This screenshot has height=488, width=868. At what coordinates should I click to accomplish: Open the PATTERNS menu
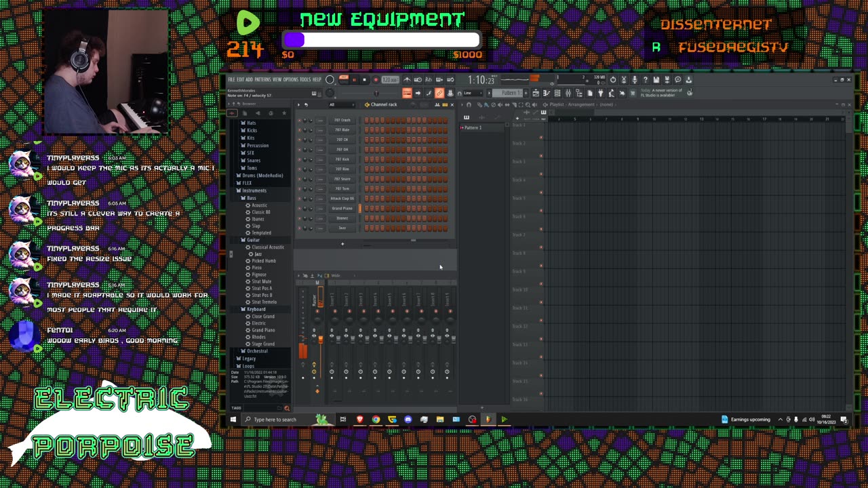[262, 80]
